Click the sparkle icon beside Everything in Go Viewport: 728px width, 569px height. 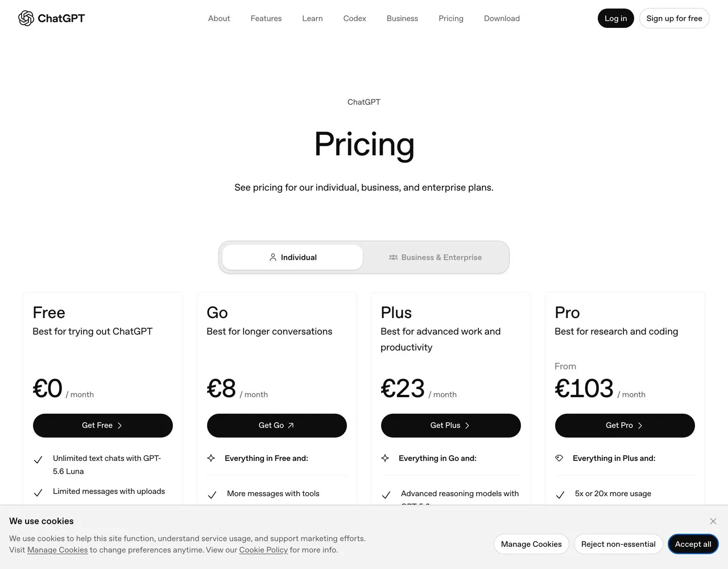385,458
